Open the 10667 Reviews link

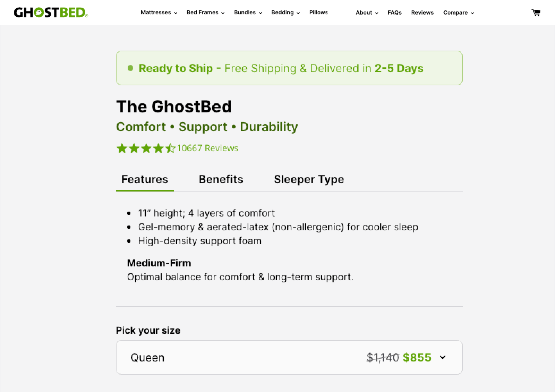click(207, 148)
